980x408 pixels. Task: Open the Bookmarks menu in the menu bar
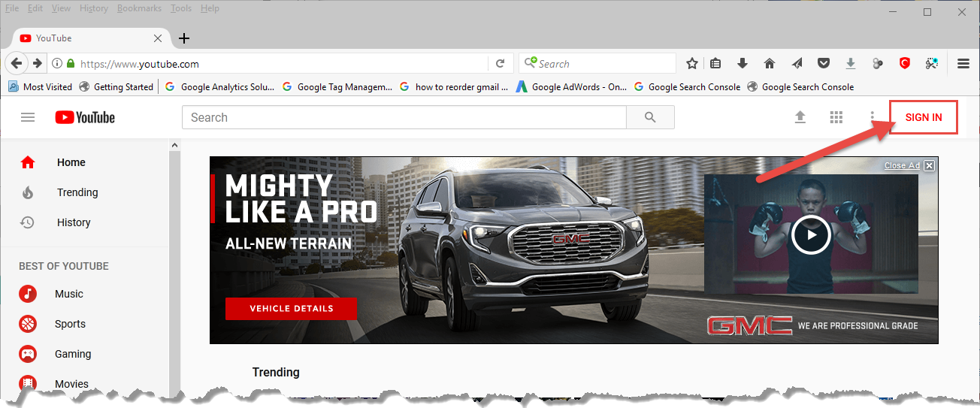tap(139, 8)
